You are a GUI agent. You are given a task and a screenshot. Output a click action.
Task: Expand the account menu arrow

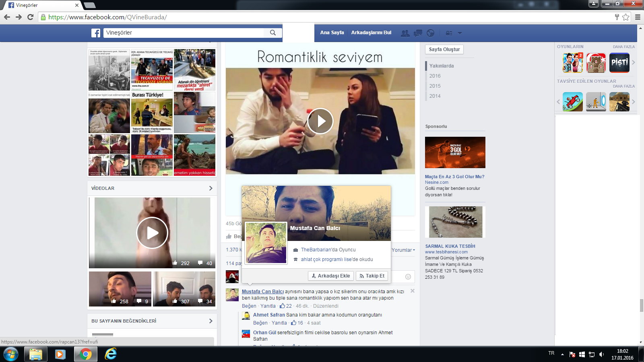coord(460,33)
